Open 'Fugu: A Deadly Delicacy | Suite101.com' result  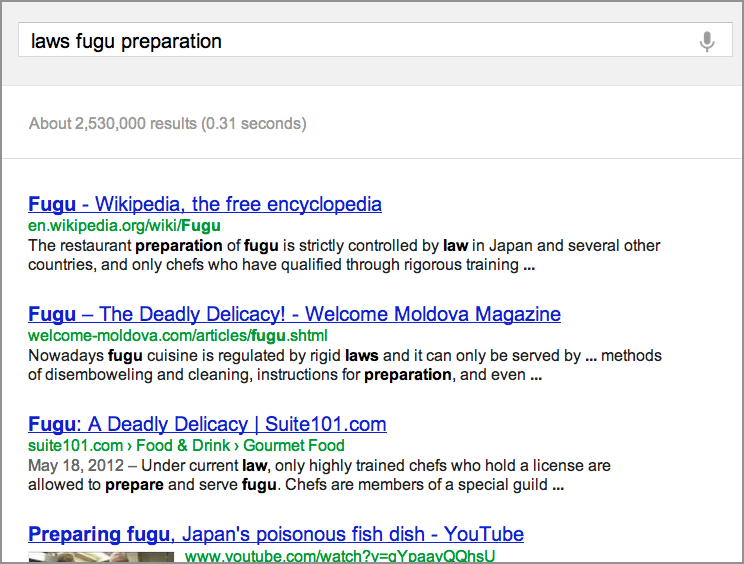pyautogui.click(x=207, y=424)
